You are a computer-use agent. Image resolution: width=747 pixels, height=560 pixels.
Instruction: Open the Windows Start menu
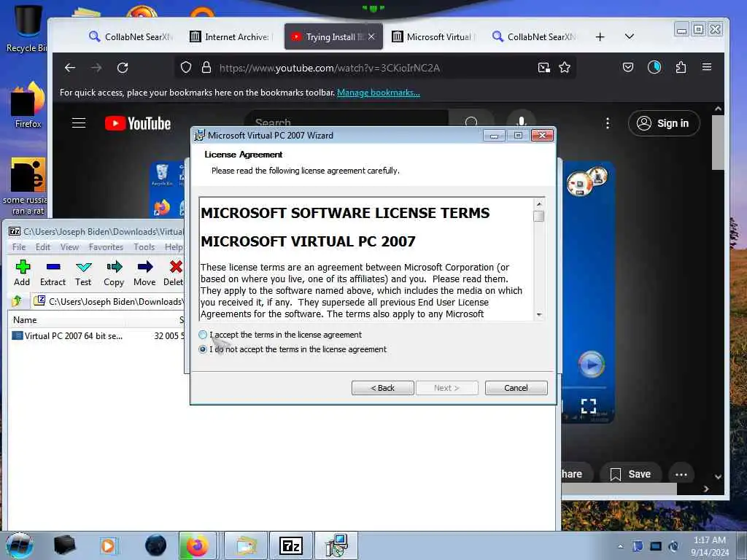(19, 545)
